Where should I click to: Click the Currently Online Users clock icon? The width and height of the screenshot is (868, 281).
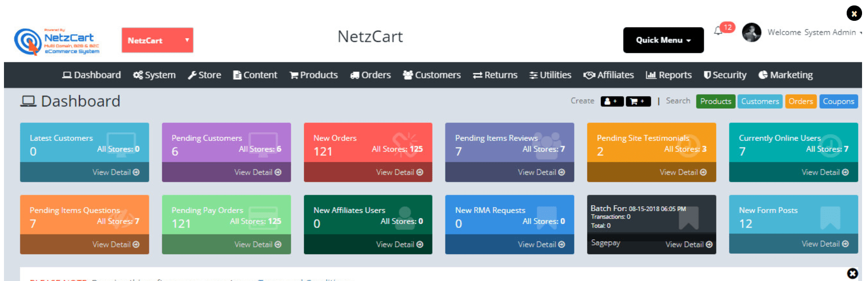click(x=830, y=146)
